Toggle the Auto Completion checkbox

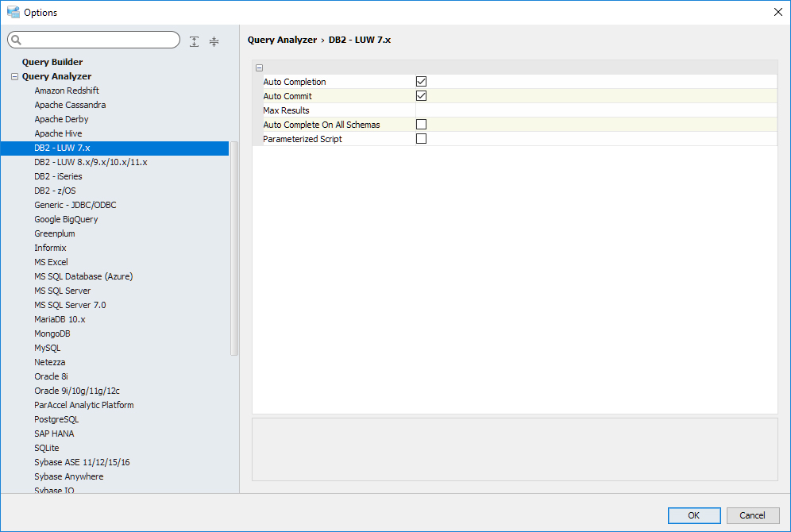pyautogui.click(x=422, y=82)
